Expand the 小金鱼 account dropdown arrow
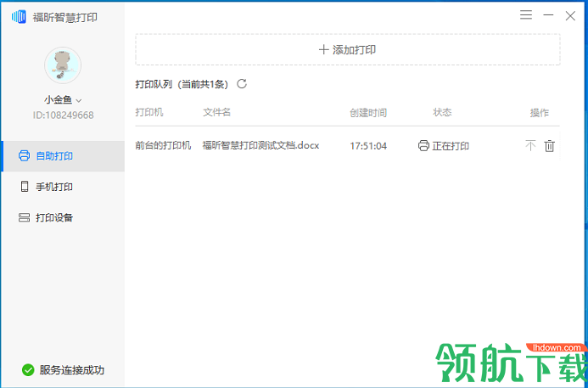Screen dimensions: 588x388 [78, 100]
